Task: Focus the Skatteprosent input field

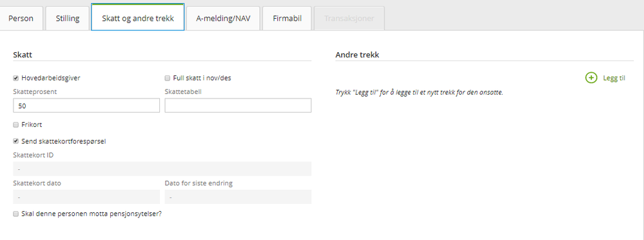Action: [86, 106]
